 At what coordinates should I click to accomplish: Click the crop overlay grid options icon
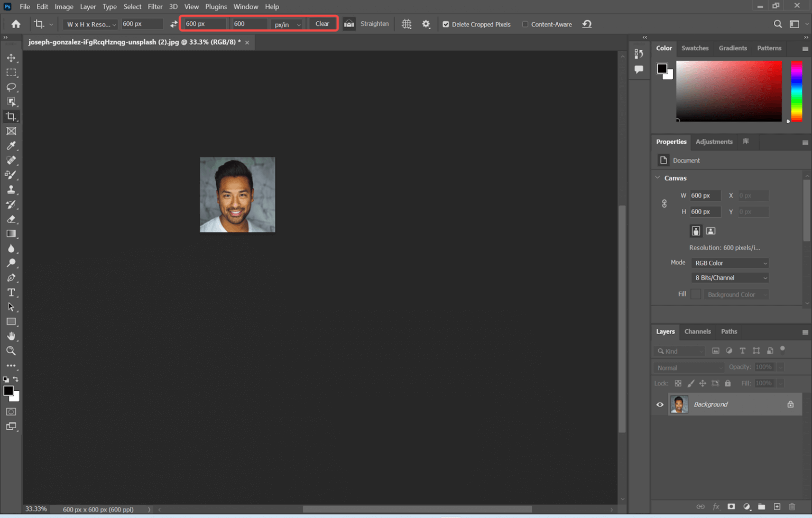coord(407,24)
